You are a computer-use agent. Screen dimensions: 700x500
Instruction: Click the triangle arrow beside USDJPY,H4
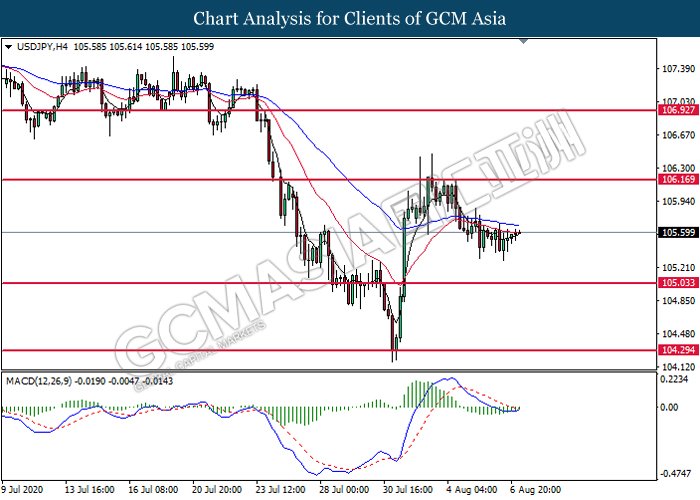8,47
